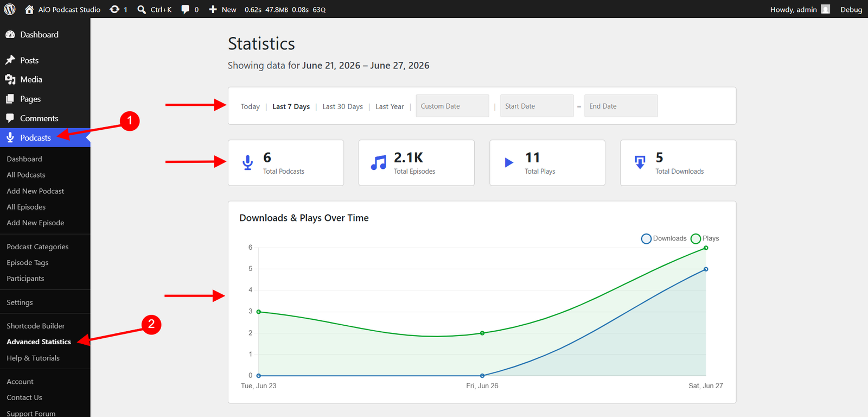
Task: Open the comments bubble icon in admin bar
Action: point(186,9)
